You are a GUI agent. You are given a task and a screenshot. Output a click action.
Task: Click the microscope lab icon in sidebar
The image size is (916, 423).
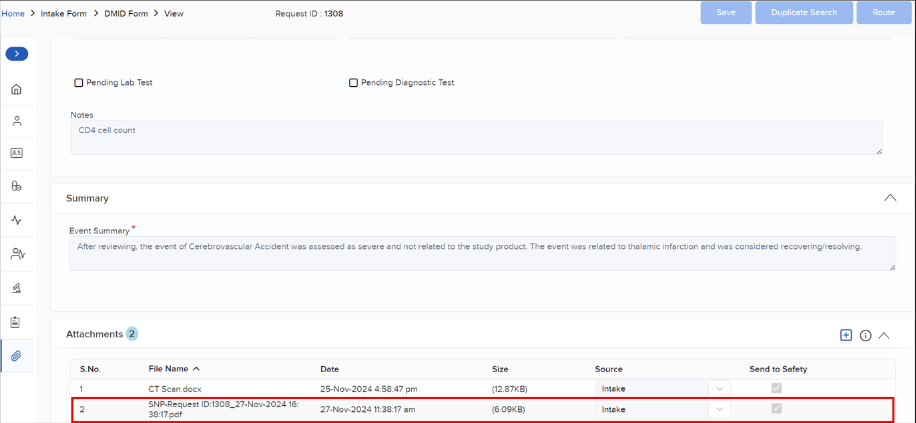click(x=16, y=288)
